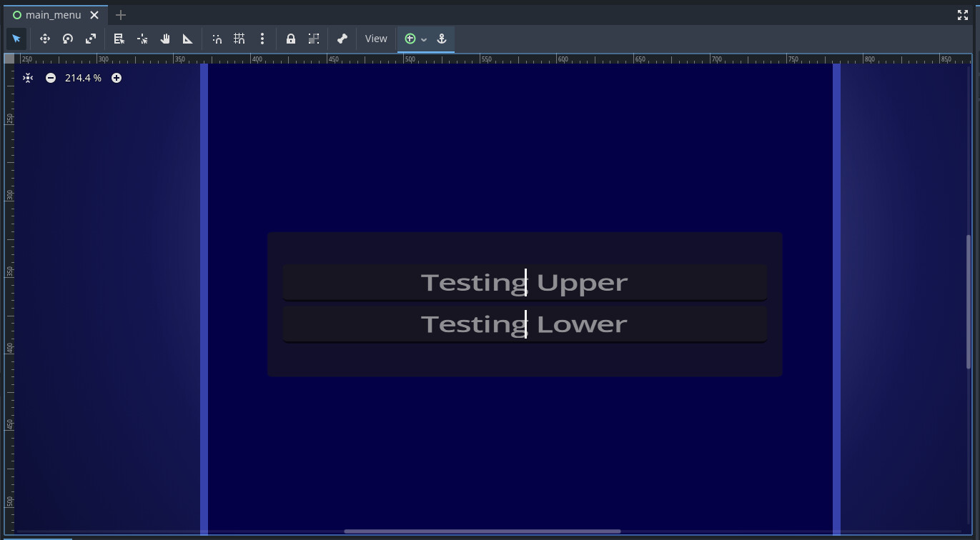Toggle smart snapping

click(x=217, y=39)
